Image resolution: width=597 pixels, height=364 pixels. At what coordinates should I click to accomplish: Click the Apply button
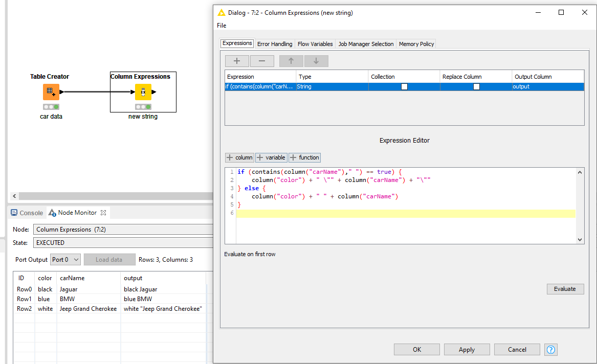(x=467, y=350)
